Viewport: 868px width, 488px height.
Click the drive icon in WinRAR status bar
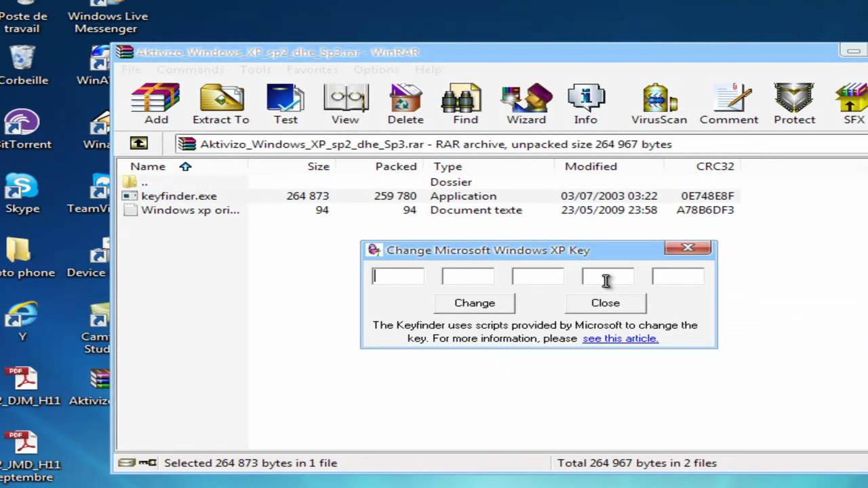click(126, 463)
